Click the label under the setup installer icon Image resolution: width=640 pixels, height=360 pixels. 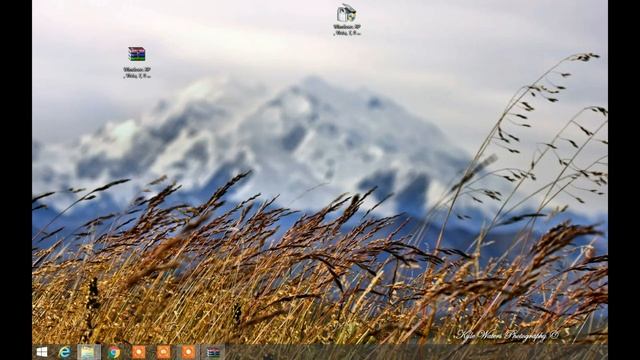[x=347, y=30]
